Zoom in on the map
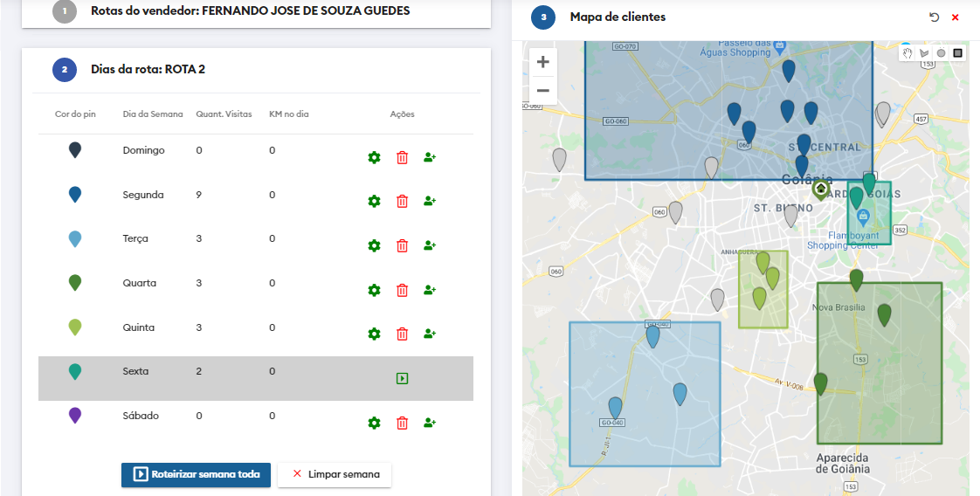The height and width of the screenshot is (496, 980). 543,62
